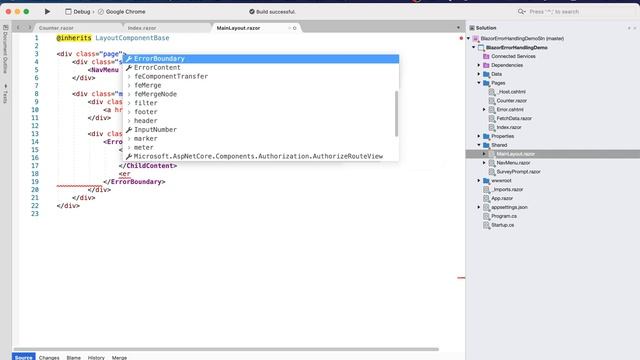Collapse the BlazorErrorHandlingDemo project node
The image size is (640, 360).
[474, 47]
